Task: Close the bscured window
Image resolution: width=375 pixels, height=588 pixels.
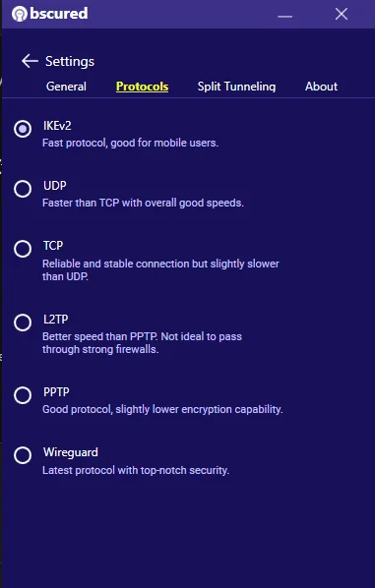Action: (342, 14)
